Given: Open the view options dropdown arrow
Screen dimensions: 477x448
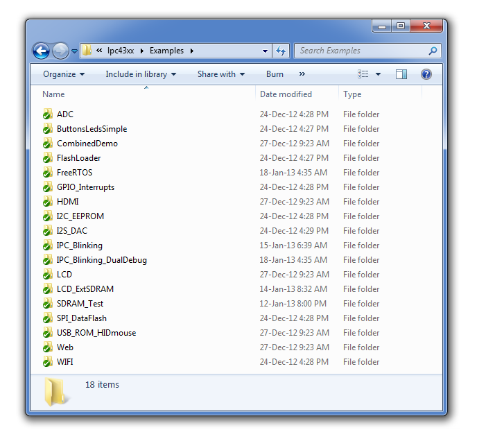Looking at the screenshot, I should [x=378, y=74].
